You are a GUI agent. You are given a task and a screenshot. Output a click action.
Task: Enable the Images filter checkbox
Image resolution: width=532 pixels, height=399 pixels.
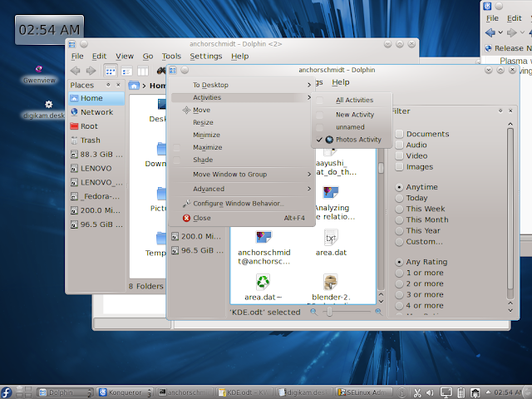coord(399,166)
